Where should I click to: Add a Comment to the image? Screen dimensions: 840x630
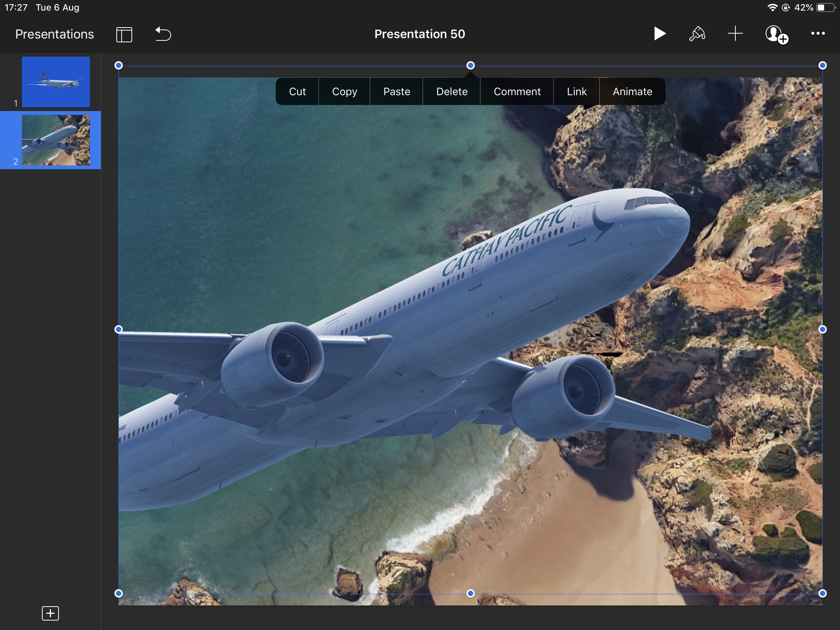[x=517, y=91]
